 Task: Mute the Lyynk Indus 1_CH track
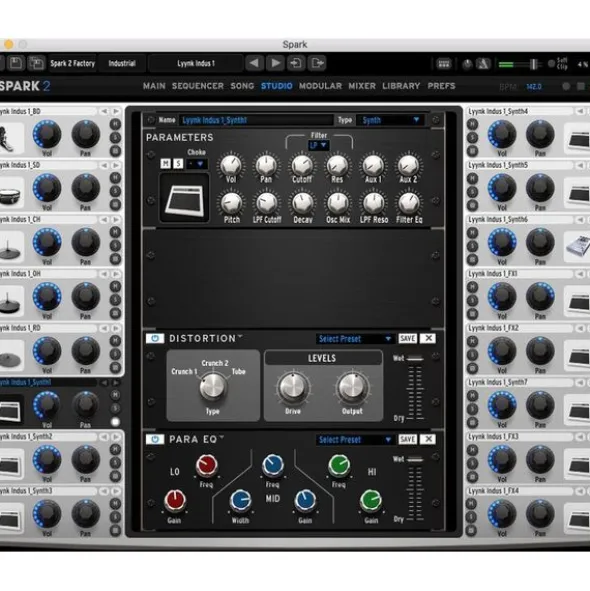tap(115, 232)
